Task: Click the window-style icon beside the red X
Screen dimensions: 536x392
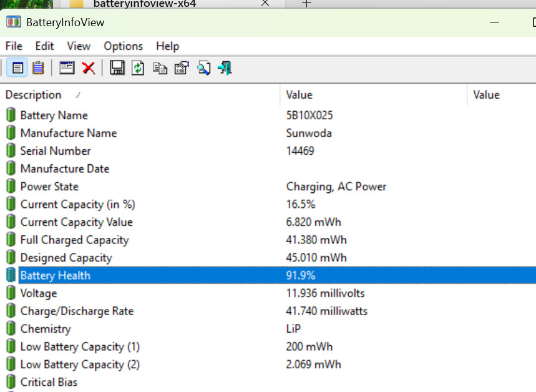Action: [67, 68]
